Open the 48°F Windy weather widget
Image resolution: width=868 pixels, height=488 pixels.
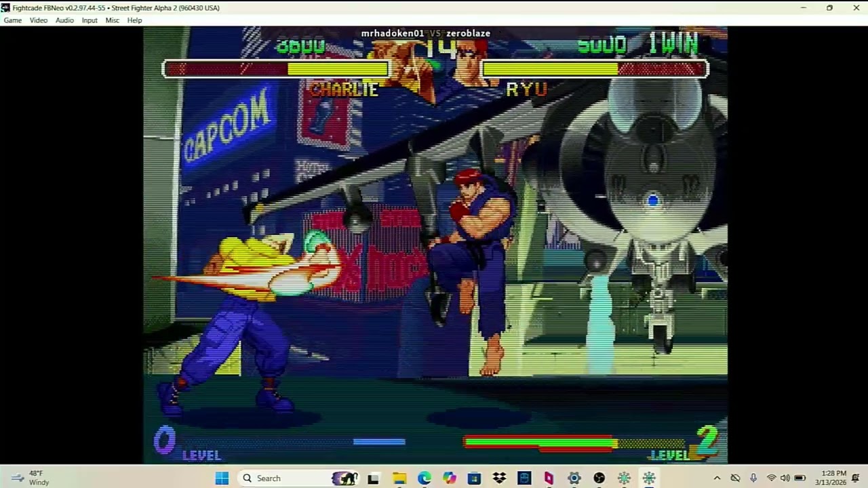(x=31, y=478)
